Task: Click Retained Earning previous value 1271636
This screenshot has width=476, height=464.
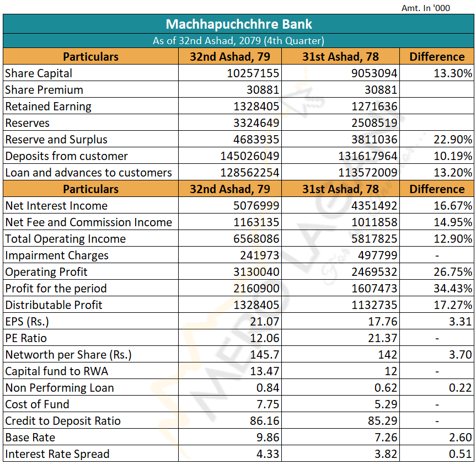Action: pos(374,106)
